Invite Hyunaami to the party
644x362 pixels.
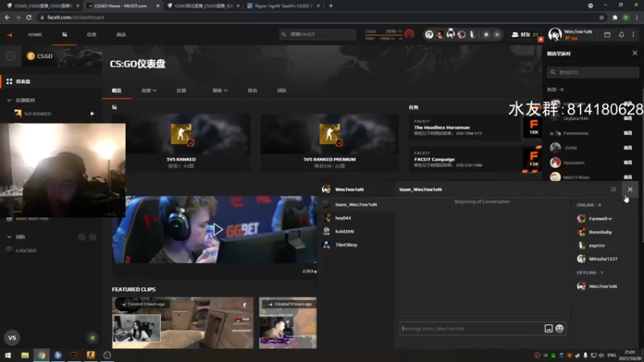[628, 162]
